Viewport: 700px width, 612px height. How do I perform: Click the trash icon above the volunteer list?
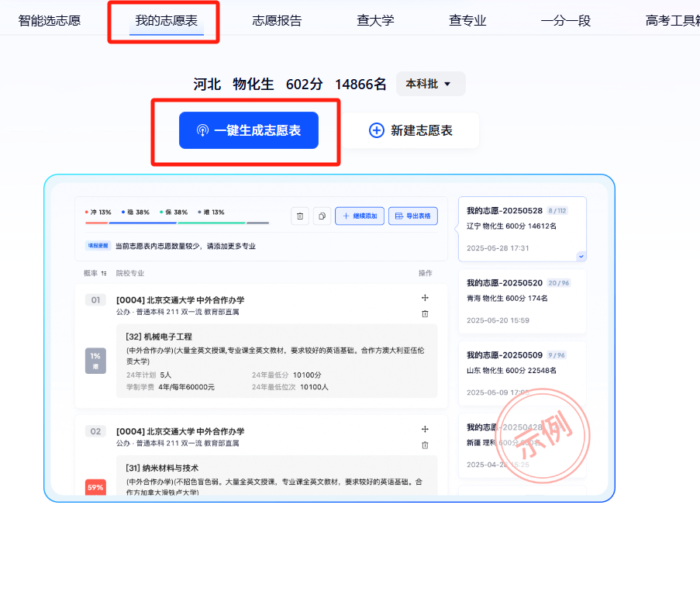pos(299,216)
